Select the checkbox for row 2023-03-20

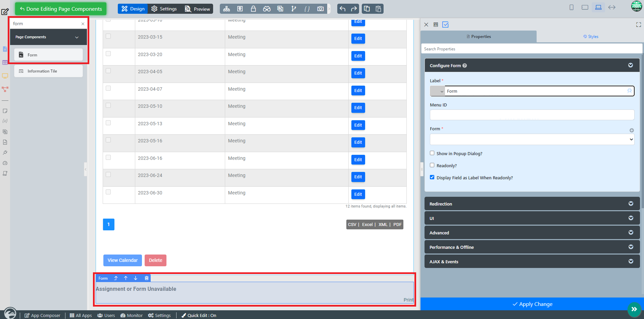(108, 54)
